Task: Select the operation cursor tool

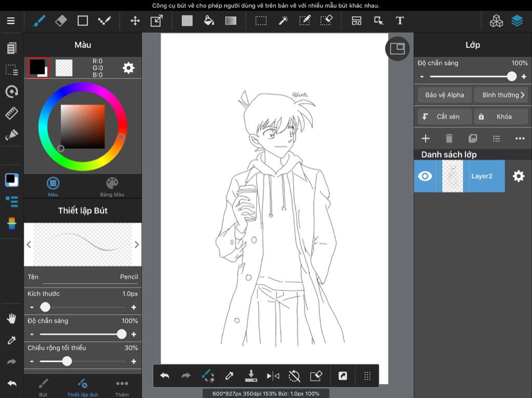Action: (x=378, y=21)
